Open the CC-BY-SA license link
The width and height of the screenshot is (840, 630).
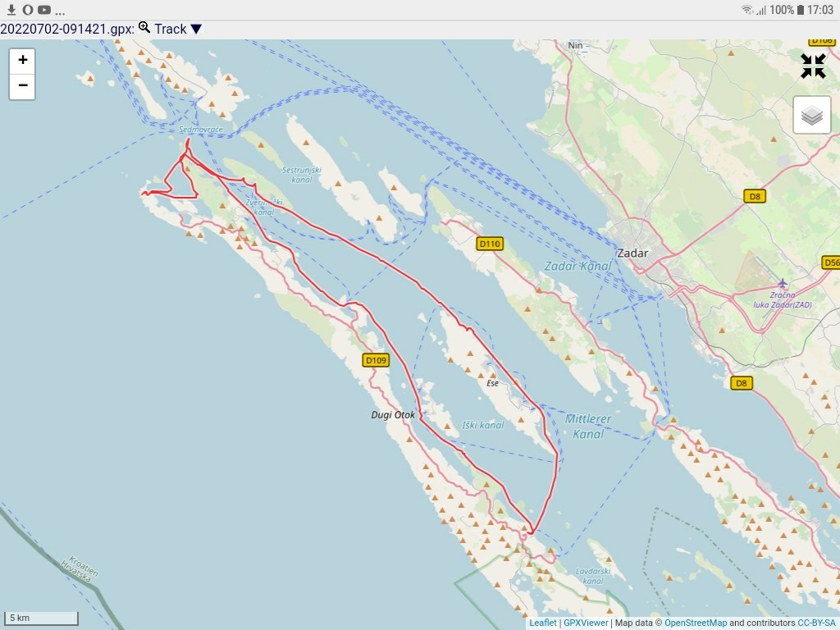pyautogui.click(x=816, y=623)
